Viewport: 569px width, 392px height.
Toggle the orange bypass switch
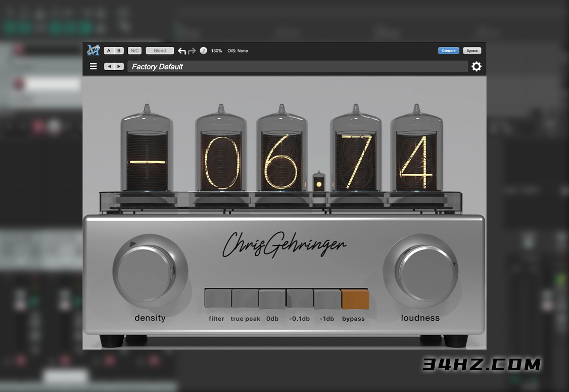tap(355, 299)
